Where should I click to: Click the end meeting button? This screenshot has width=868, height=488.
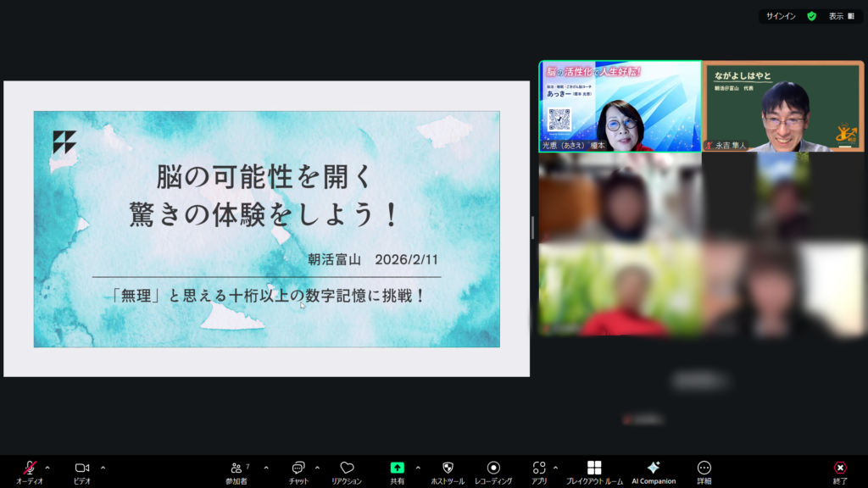(840, 469)
